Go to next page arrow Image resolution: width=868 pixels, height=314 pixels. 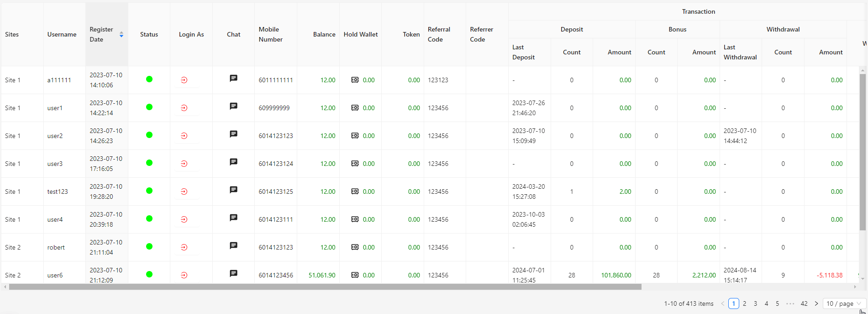(816, 303)
